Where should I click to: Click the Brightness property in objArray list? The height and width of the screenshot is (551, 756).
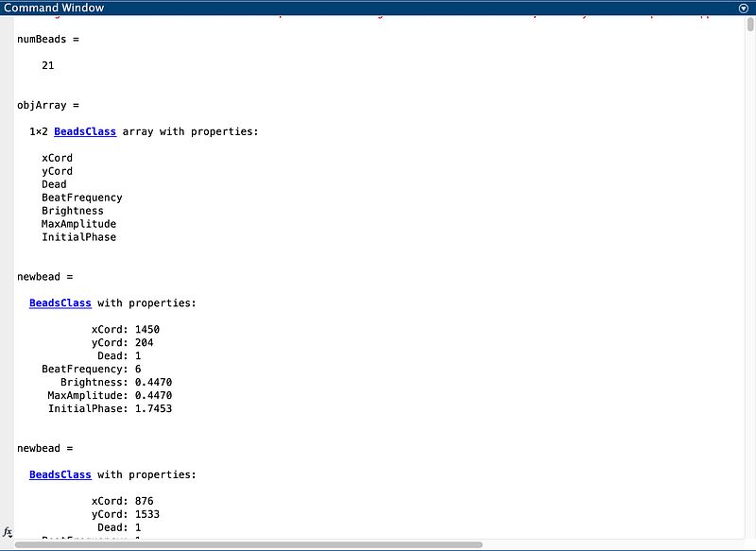(x=73, y=211)
